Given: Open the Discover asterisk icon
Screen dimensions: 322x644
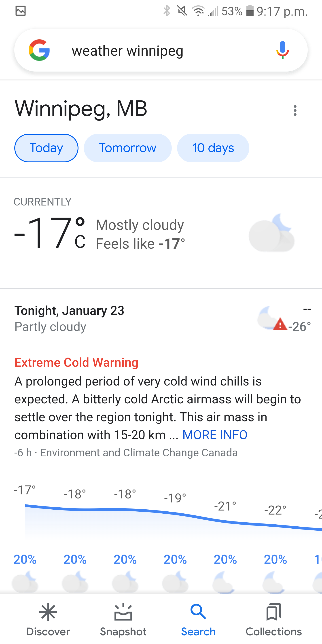Looking at the screenshot, I should [48, 612].
